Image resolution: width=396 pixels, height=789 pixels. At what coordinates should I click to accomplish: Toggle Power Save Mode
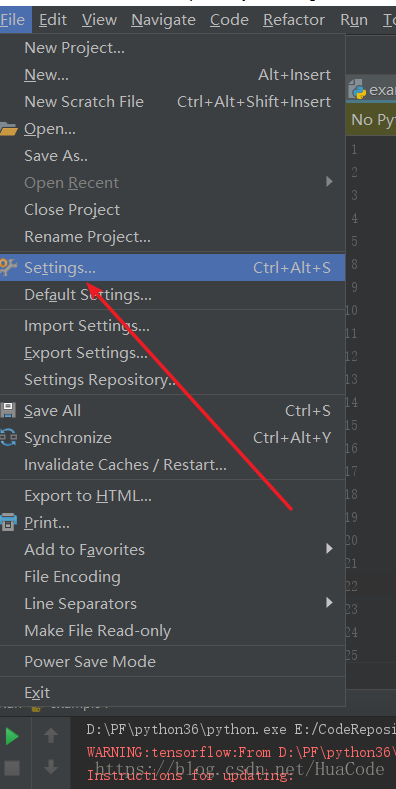173,661
